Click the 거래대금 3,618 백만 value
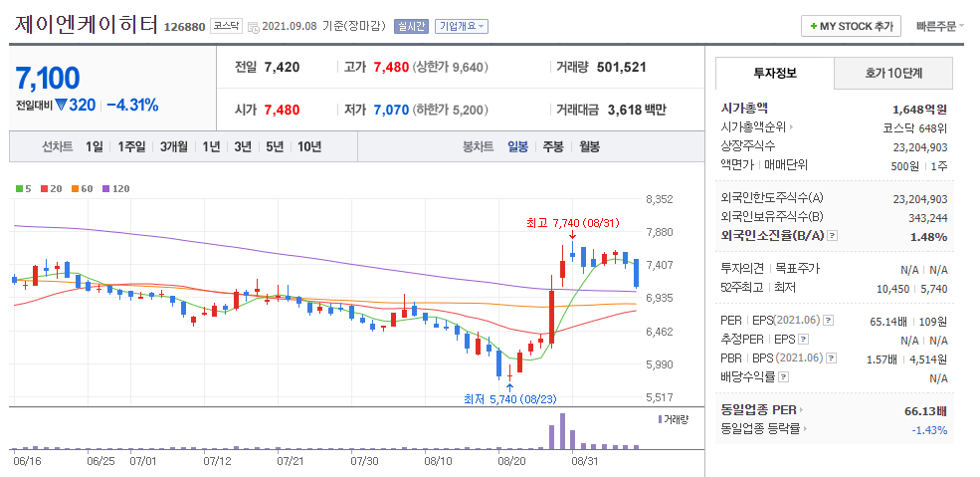 tap(637, 110)
